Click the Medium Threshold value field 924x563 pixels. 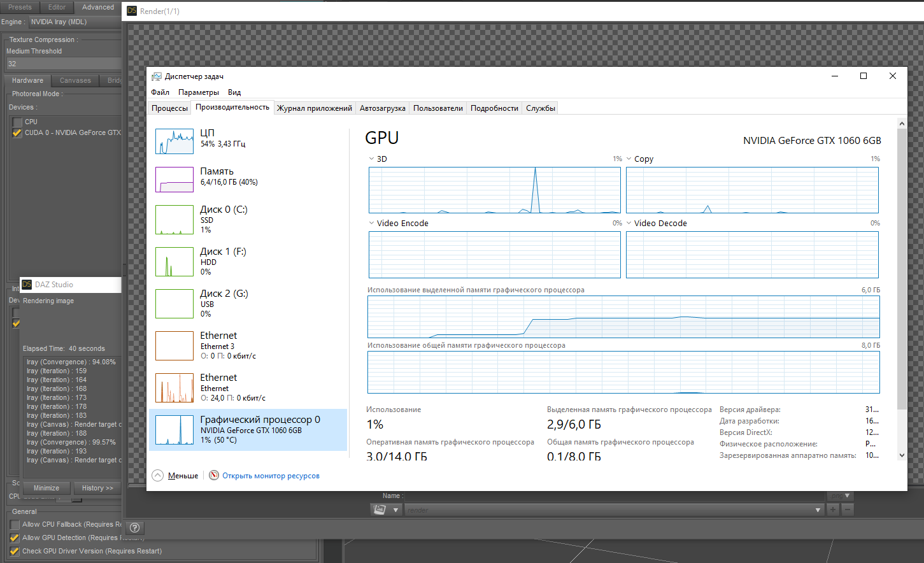pos(64,64)
